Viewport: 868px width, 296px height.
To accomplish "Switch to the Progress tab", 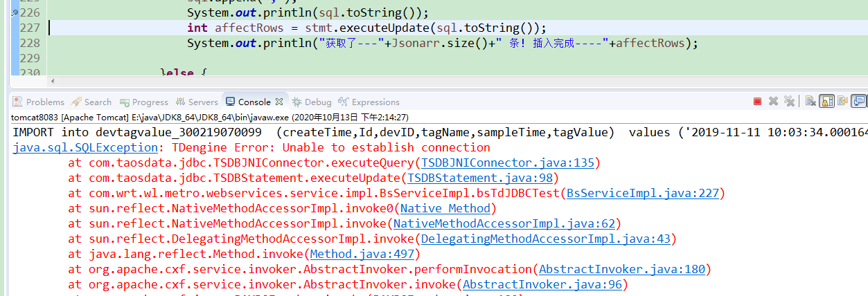I will (144, 102).
